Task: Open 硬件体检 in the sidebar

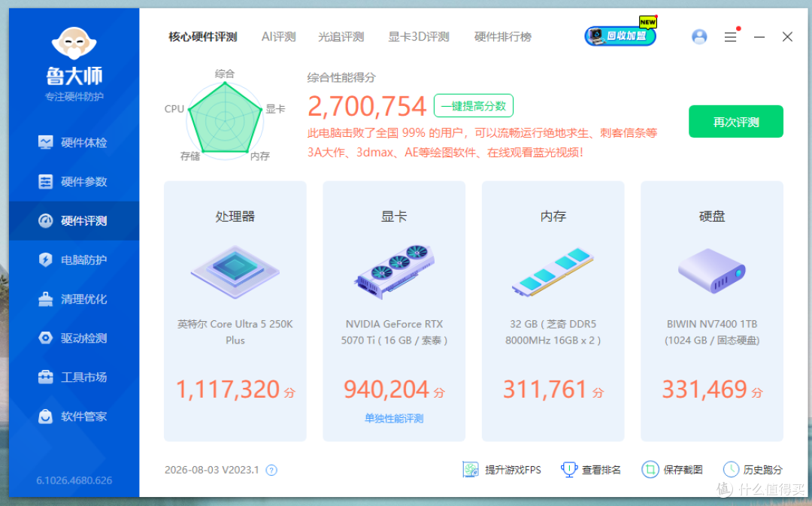Action: point(74,142)
